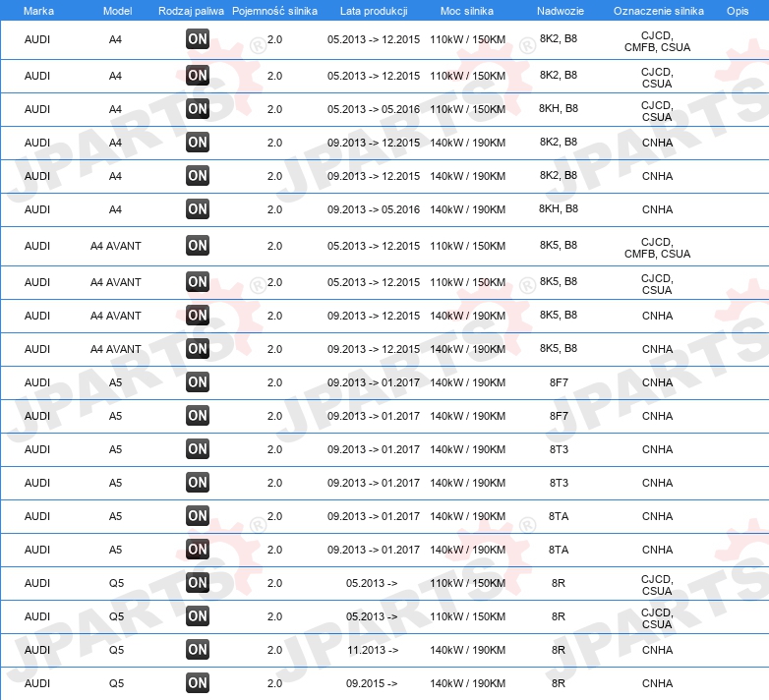Sort by the Marka column header
Image resolution: width=769 pixels, height=700 pixels.
38,11
